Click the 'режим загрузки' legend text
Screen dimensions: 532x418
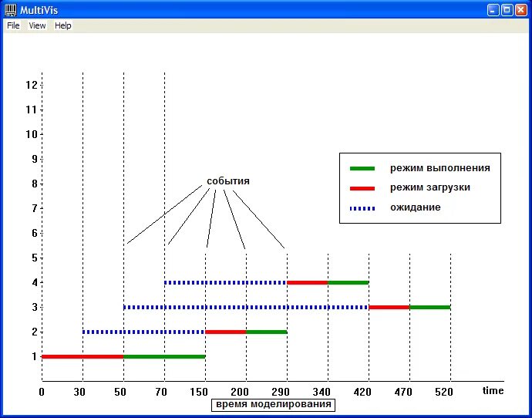(x=430, y=187)
